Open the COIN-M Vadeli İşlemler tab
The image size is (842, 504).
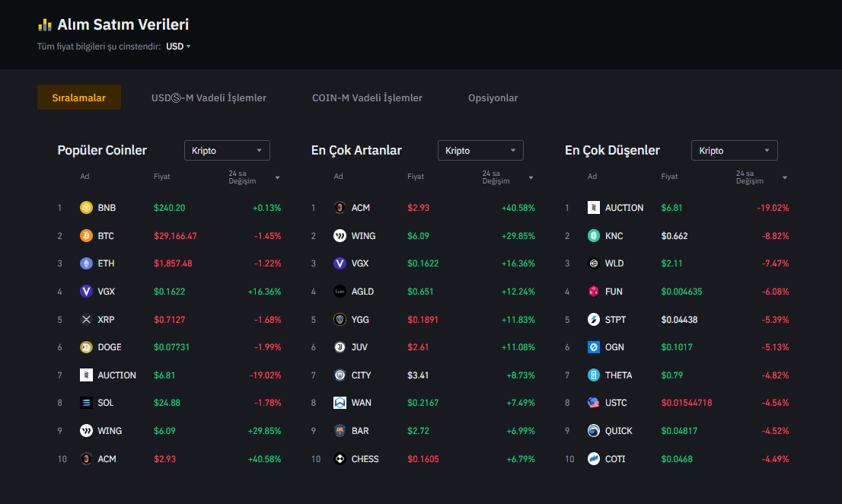[x=367, y=97]
